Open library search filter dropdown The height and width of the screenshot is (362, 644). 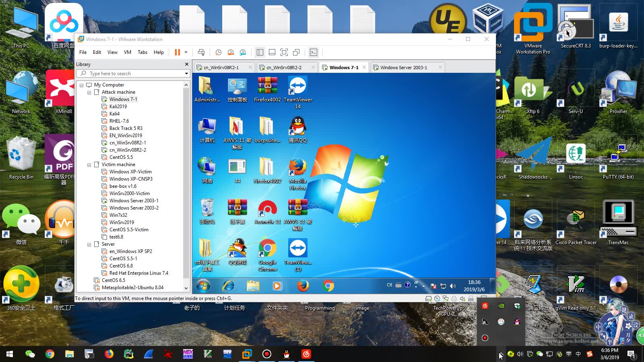(186, 74)
